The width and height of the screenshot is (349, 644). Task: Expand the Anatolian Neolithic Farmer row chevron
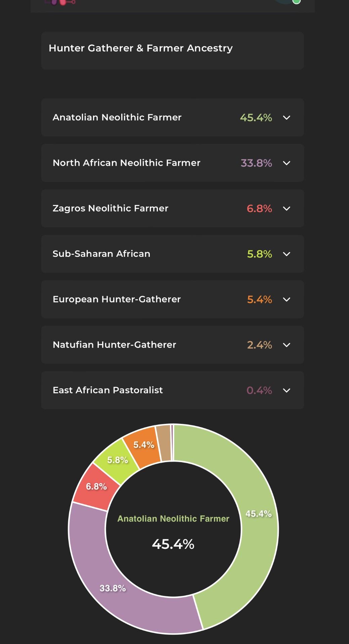[287, 118]
